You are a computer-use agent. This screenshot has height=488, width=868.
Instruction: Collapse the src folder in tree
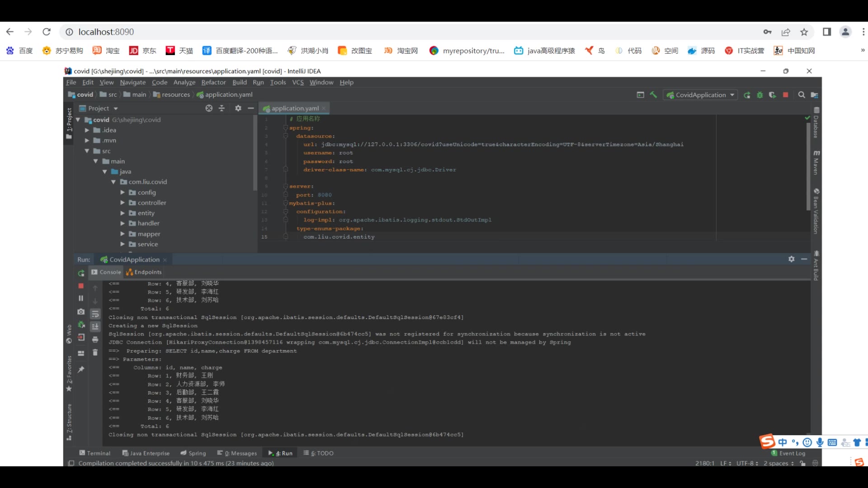87,151
